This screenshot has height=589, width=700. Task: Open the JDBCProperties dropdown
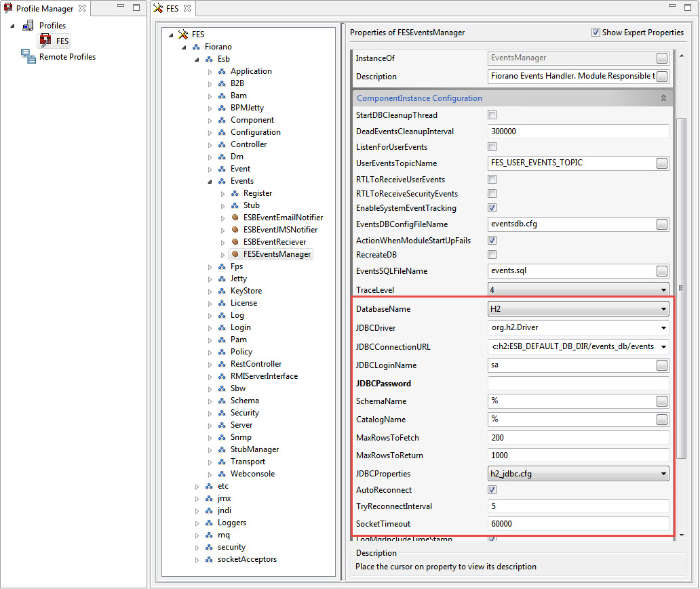[x=663, y=473]
